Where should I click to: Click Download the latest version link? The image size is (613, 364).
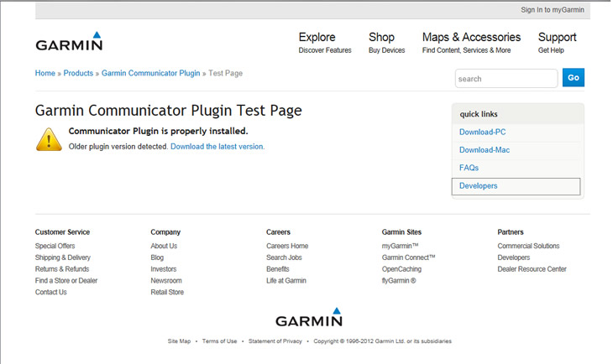point(217,147)
